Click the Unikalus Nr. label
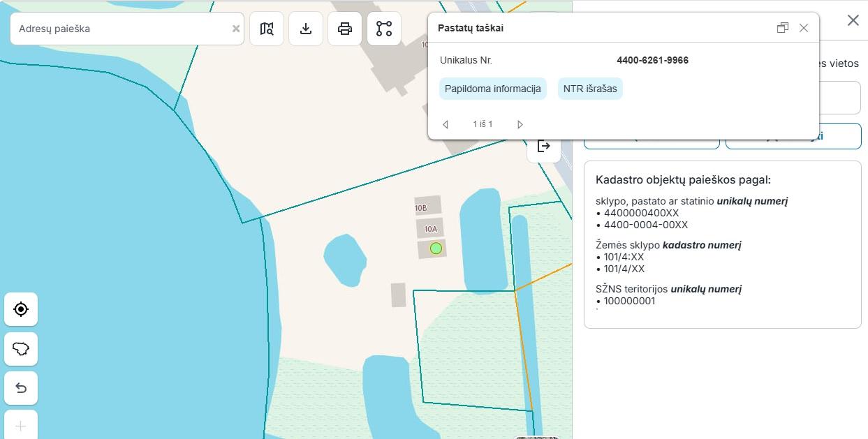Screen dimensions: 868x439 point(466,60)
